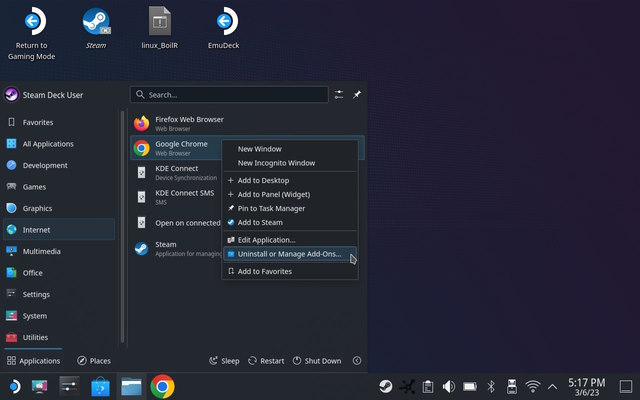Click the Sleep button

224,361
